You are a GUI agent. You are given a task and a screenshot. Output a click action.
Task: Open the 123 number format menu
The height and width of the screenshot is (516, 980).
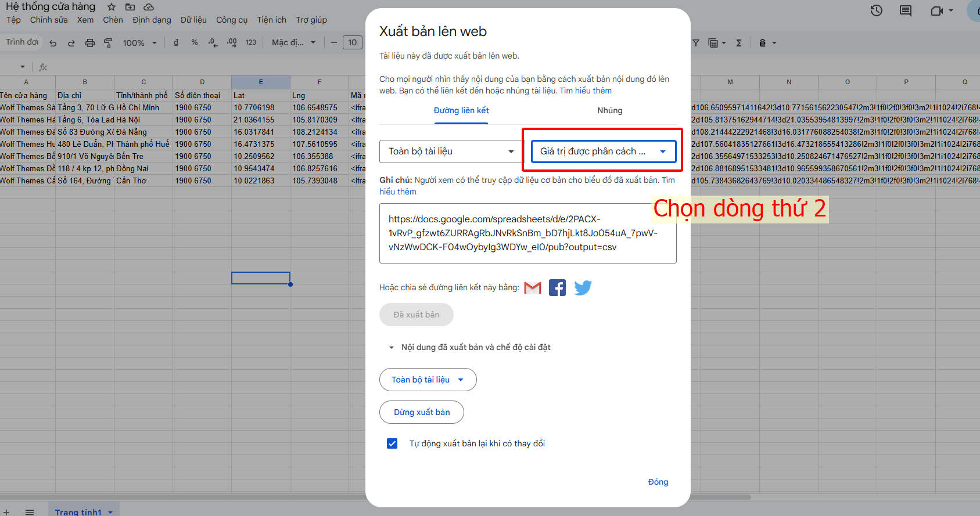tap(251, 42)
